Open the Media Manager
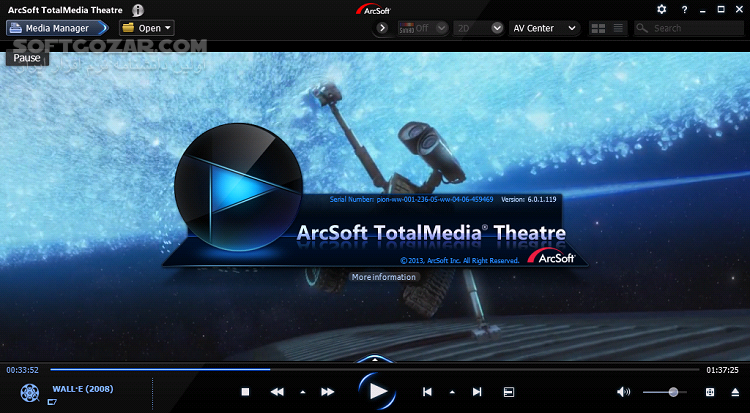 56,28
